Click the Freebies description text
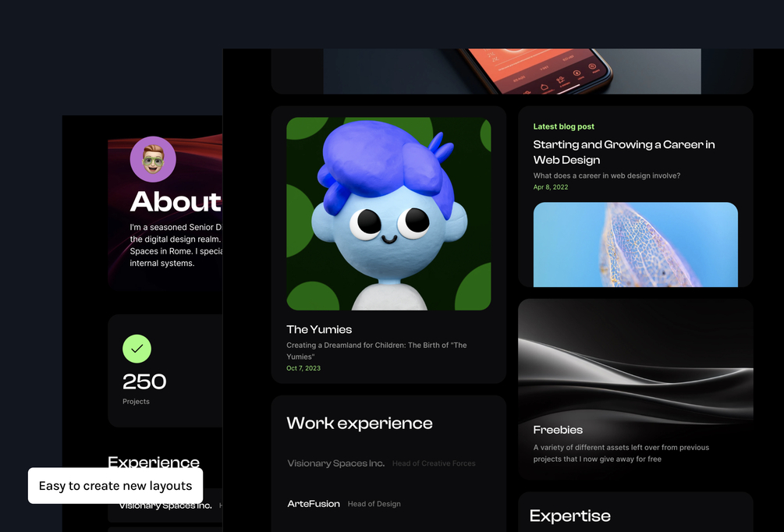The width and height of the screenshot is (784, 532). tap(621, 453)
